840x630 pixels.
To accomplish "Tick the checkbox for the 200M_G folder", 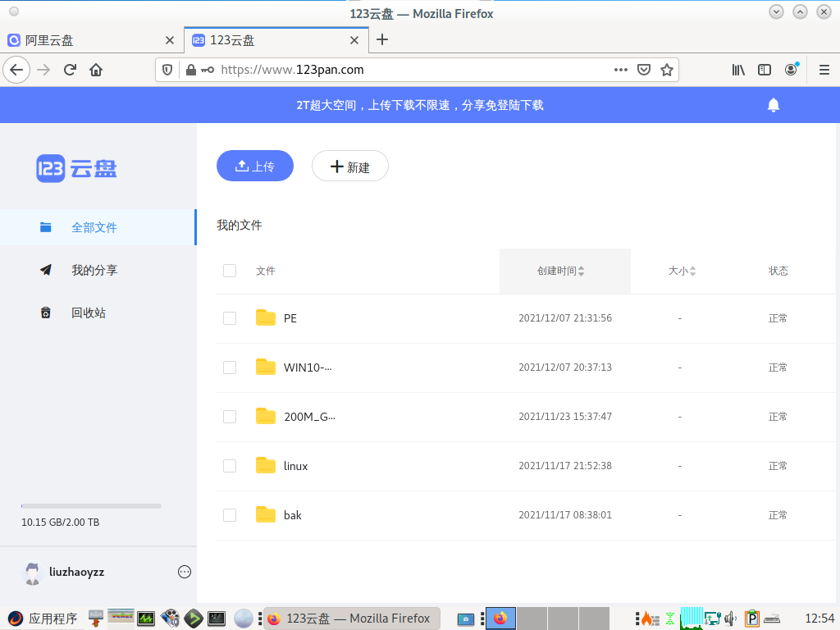I will coord(230,417).
